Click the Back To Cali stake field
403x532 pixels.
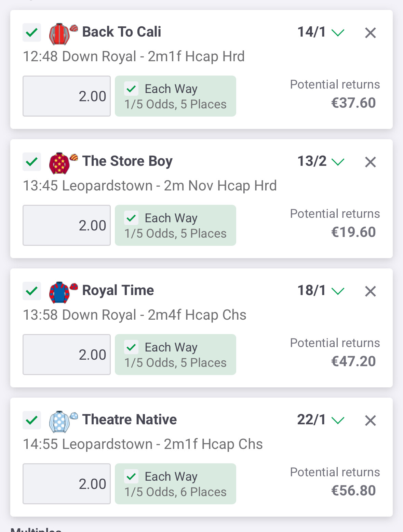(x=67, y=96)
